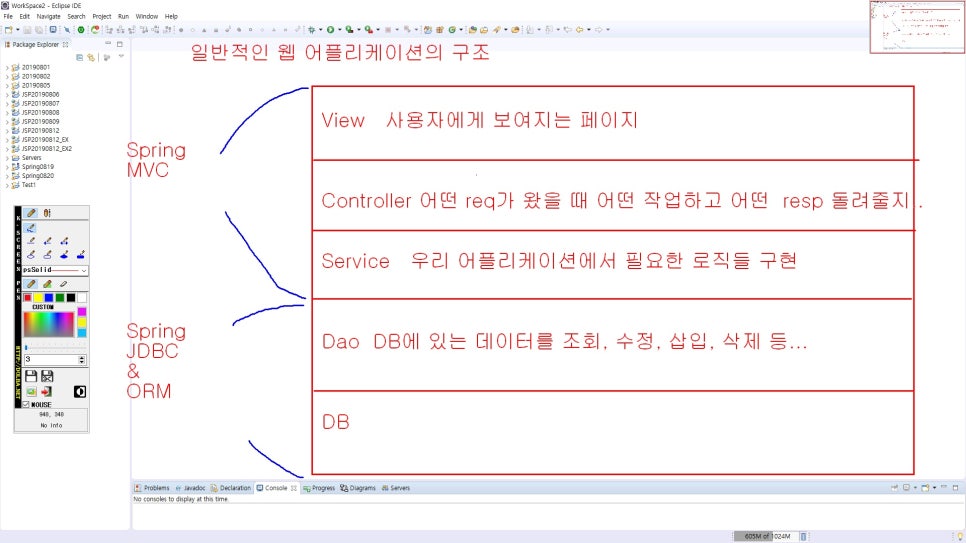Image resolution: width=966 pixels, height=543 pixels.
Task: Select the double arrow line tool
Action: pos(64,241)
